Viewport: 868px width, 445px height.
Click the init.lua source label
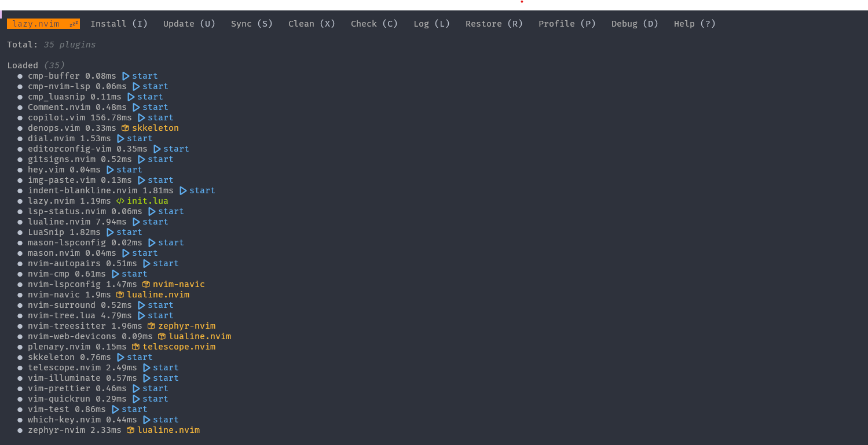(148, 201)
